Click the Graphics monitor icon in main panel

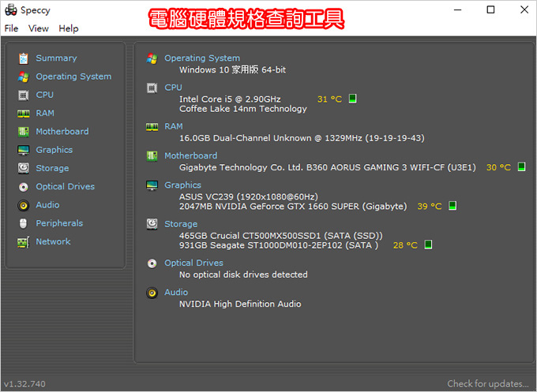(x=152, y=185)
